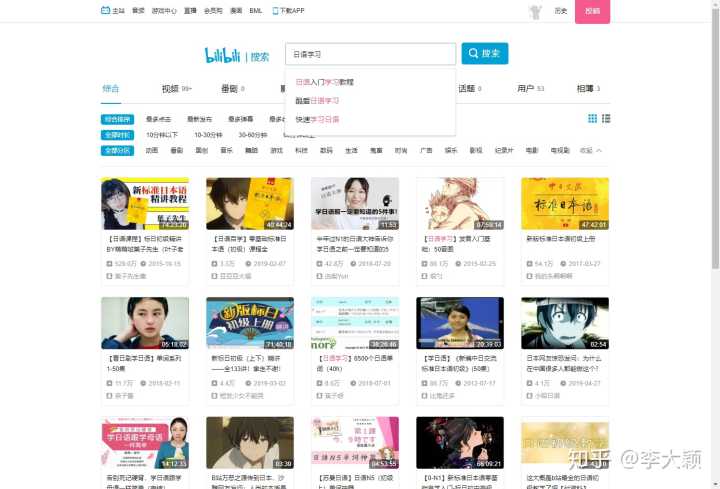Switch to grid view layout icon
The image size is (720, 489).
tap(592, 118)
